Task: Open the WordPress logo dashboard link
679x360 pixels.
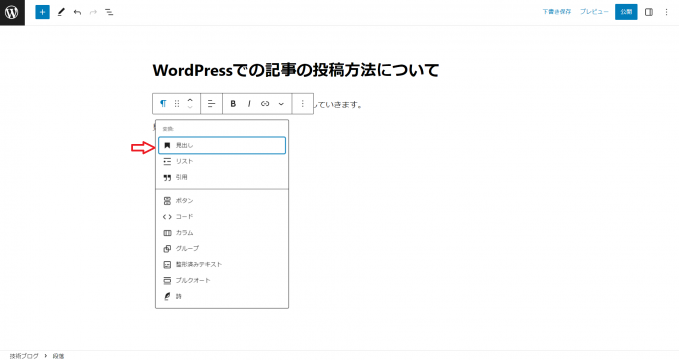Action: click(x=12, y=12)
